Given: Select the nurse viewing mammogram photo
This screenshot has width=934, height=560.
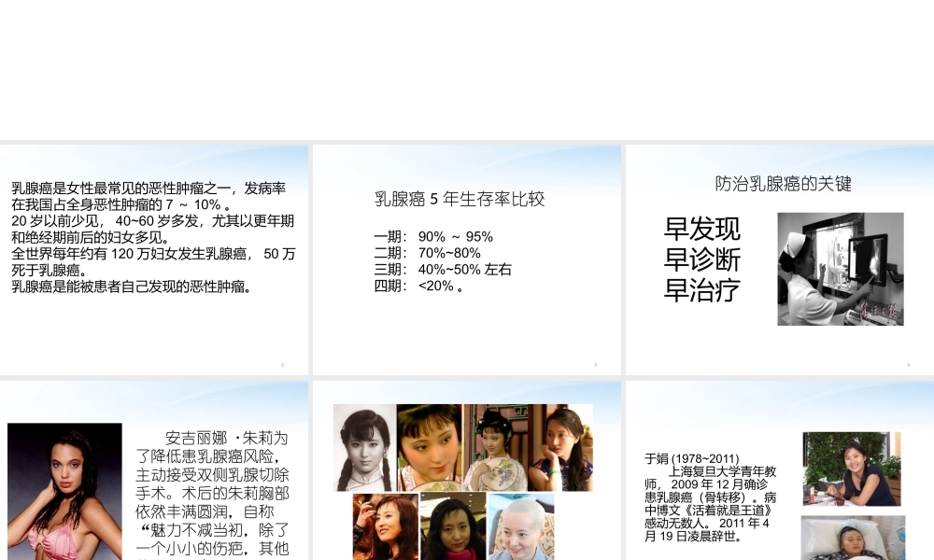Looking at the screenshot, I should pyautogui.click(x=841, y=269).
